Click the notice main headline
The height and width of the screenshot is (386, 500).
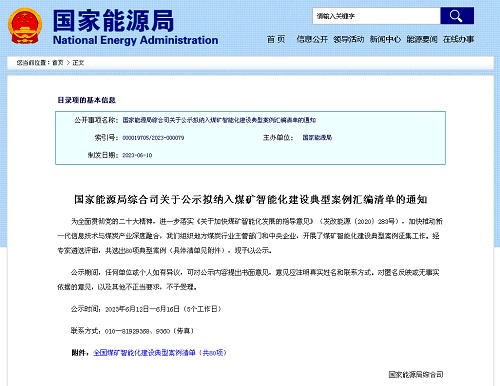(x=250, y=199)
